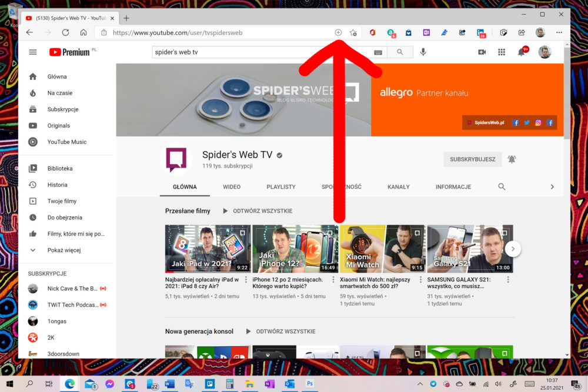This screenshot has height=392, width=588.
Task: Open the Samsung Galaxy S21 thumbnail
Action: (x=470, y=249)
